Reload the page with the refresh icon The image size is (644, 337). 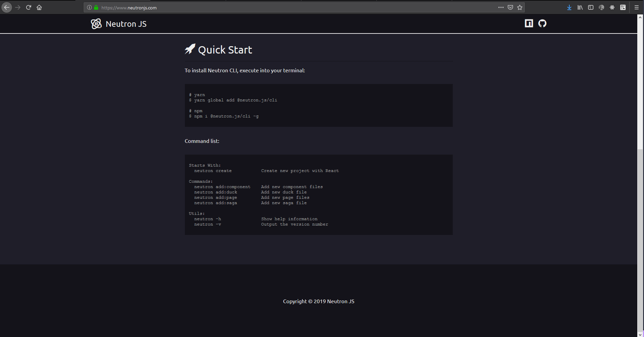click(28, 7)
